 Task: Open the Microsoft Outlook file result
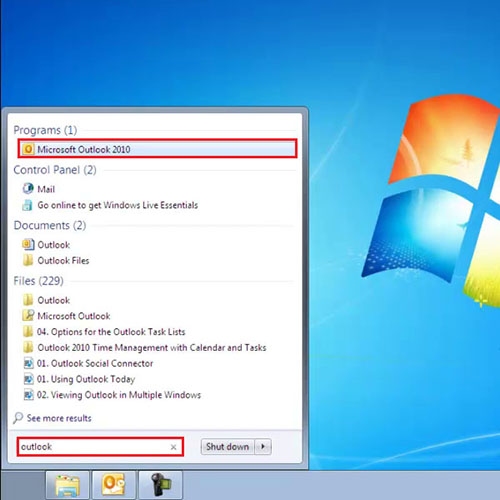click(74, 316)
